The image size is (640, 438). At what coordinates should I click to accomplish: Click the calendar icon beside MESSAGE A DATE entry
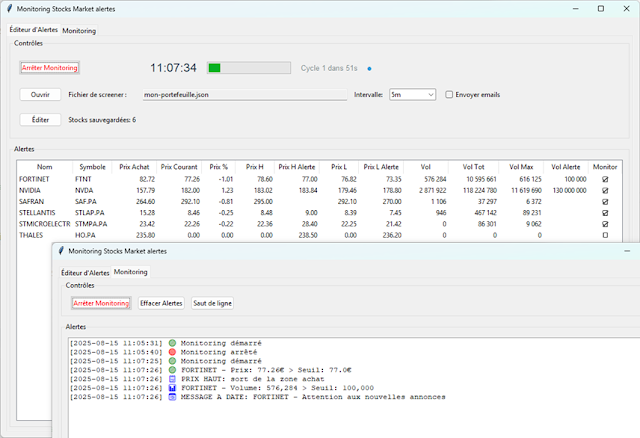(x=172, y=397)
